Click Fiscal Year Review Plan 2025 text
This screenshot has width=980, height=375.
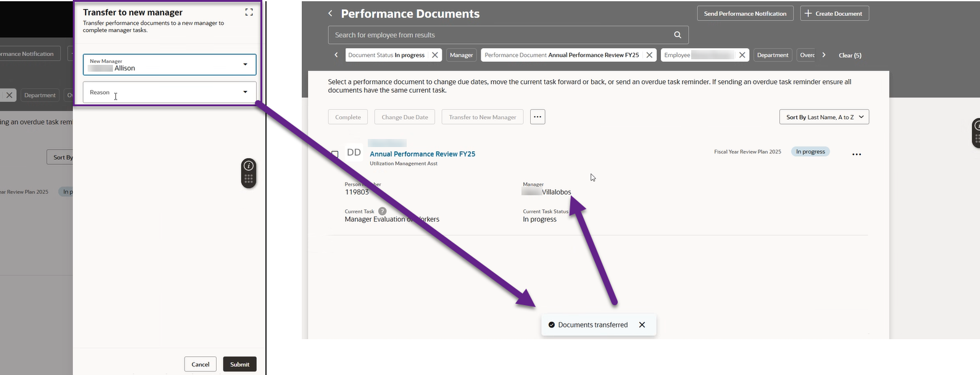click(x=747, y=151)
